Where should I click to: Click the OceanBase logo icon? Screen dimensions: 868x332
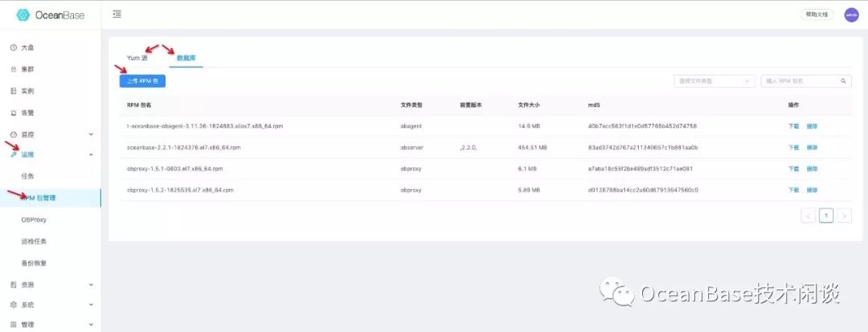pos(23,15)
